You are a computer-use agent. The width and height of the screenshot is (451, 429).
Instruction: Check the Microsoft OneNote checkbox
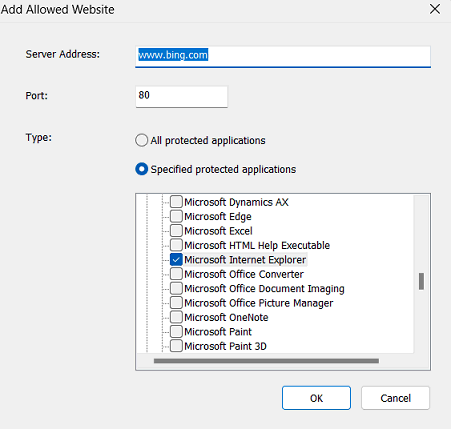[176, 317]
